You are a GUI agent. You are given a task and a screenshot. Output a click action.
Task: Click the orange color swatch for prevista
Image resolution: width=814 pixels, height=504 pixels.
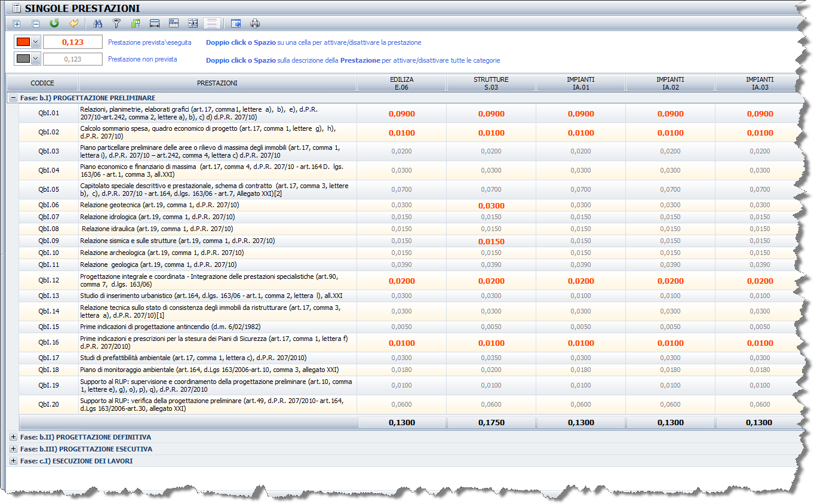[x=23, y=42]
